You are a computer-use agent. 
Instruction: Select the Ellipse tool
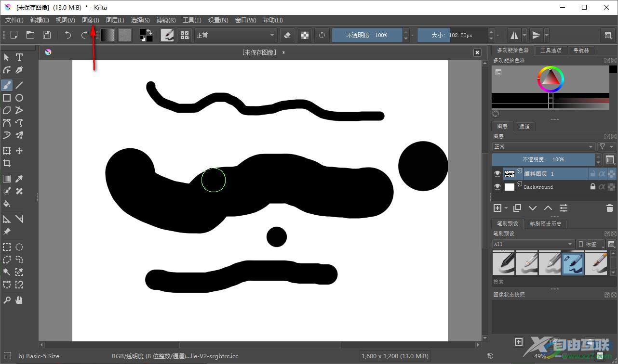point(19,98)
